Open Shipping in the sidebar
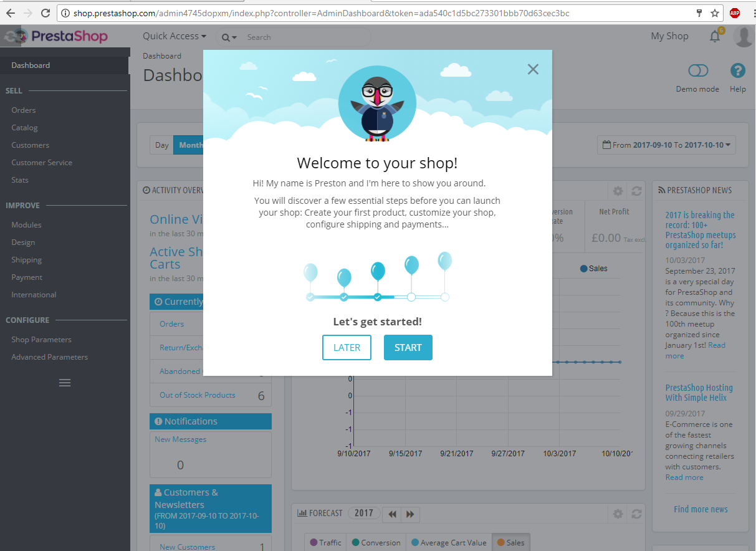Viewport: 756px width, 551px height. (x=27, y=260)
